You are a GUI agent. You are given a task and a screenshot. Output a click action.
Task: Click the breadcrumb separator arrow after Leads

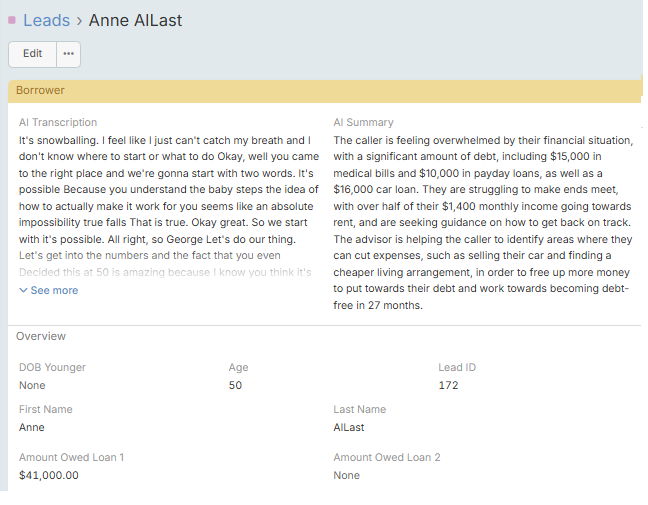point(79,20)
